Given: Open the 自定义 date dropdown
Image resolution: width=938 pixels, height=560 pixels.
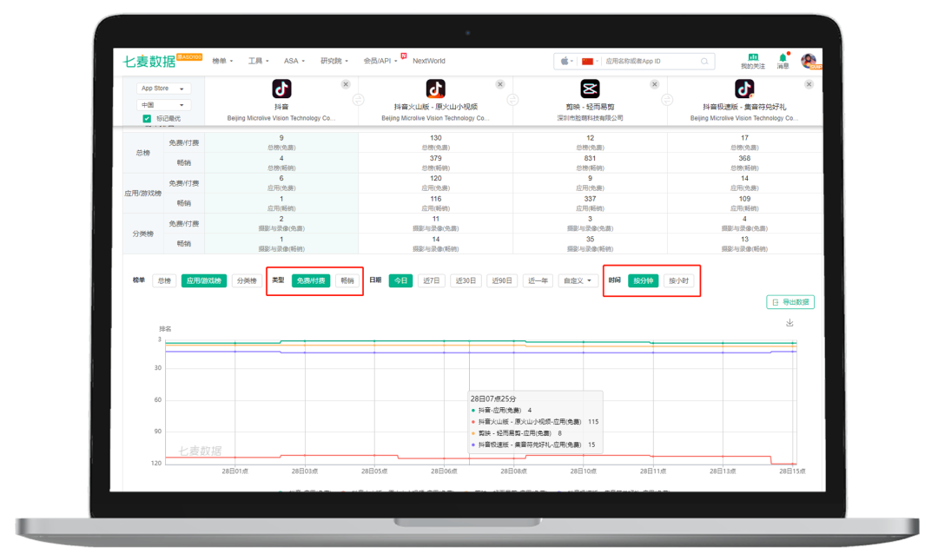Looking at the screenshot, I should (x=578, y=280).
